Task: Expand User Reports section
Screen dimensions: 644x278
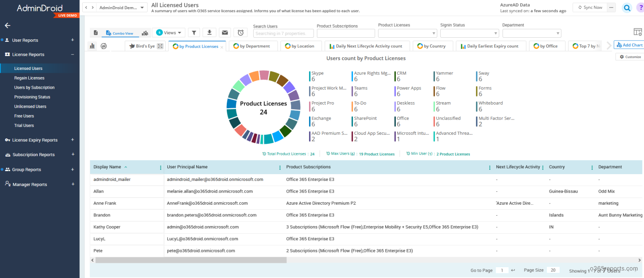Action: pos(73,40)
